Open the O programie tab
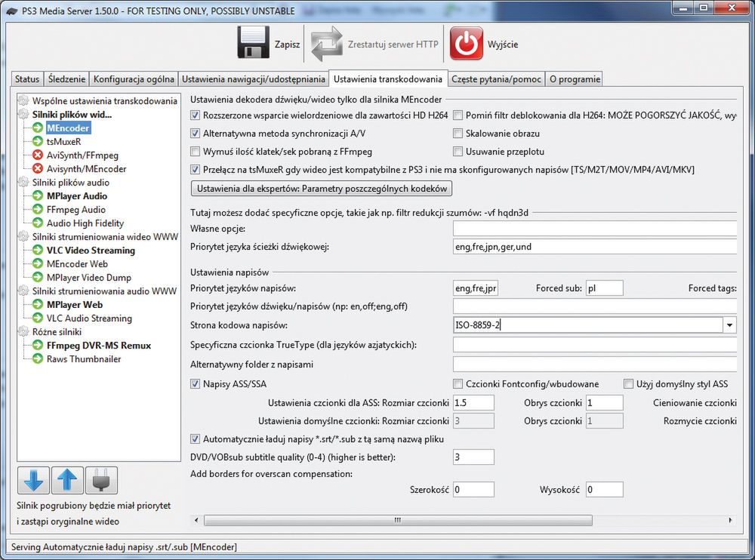755x560 pixels. tap(575, 79)
